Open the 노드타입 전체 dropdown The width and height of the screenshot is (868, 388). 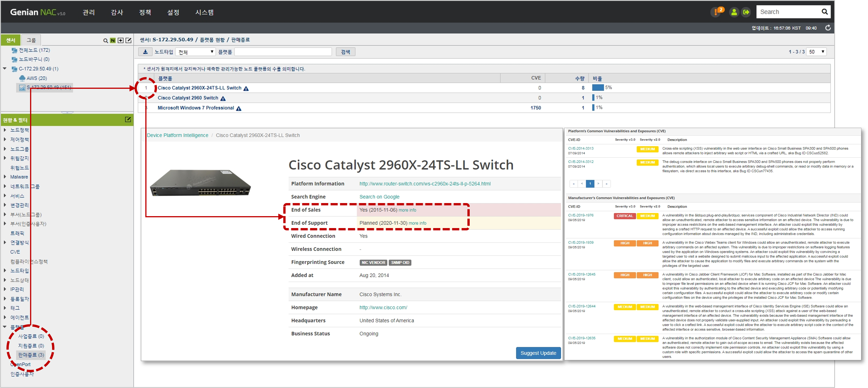pos(196,52)
